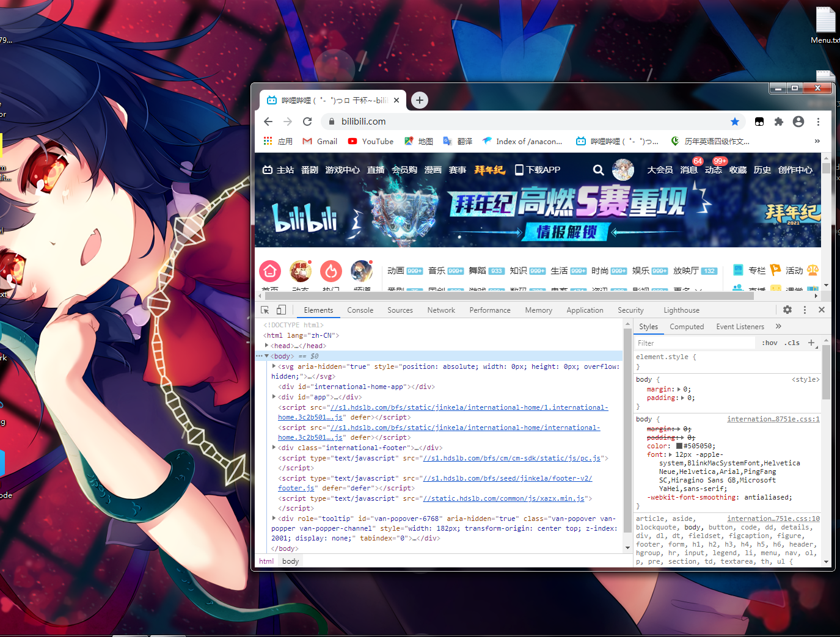Toggle :hov element state panel
The width and height of the screenshot is (840, 637).
tap(770, 343)
